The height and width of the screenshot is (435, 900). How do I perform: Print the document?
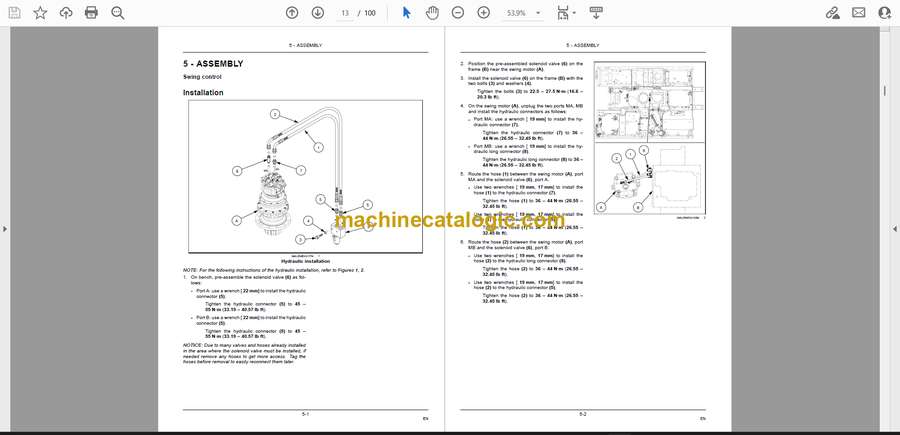coord(91,13)
